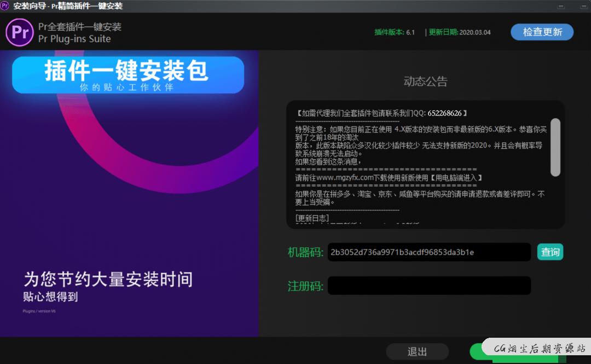Minimize the installer window
This screenshot has width=591, height=364.
pyautogui.click(x=561, y=7)
